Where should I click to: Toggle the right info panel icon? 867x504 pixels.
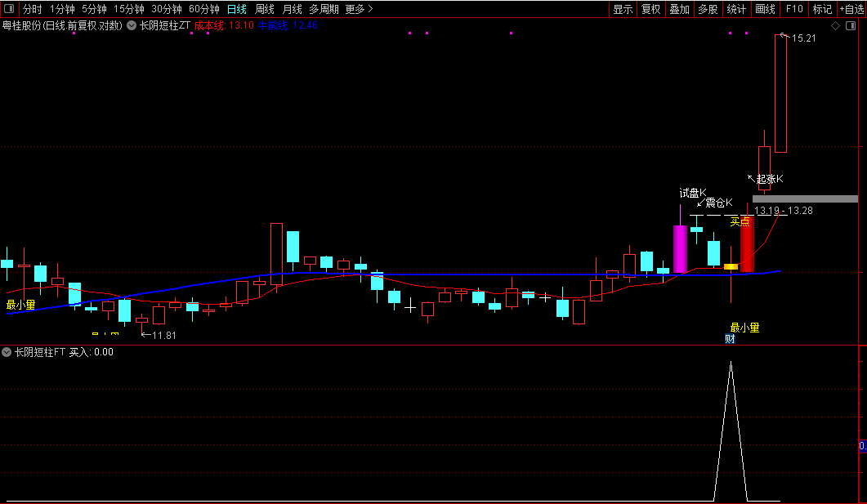[x=851, y=26]
